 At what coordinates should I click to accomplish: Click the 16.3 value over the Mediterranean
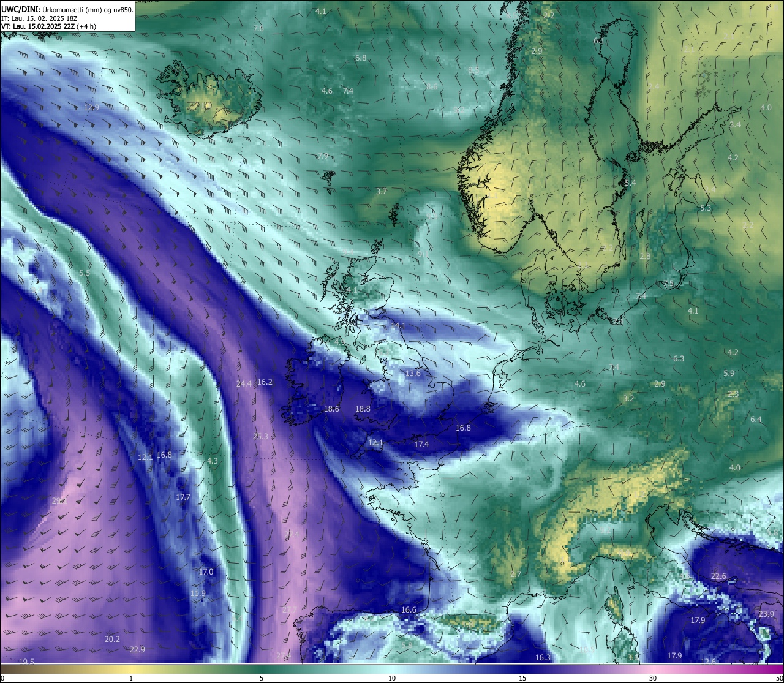(x=543, y=657)
